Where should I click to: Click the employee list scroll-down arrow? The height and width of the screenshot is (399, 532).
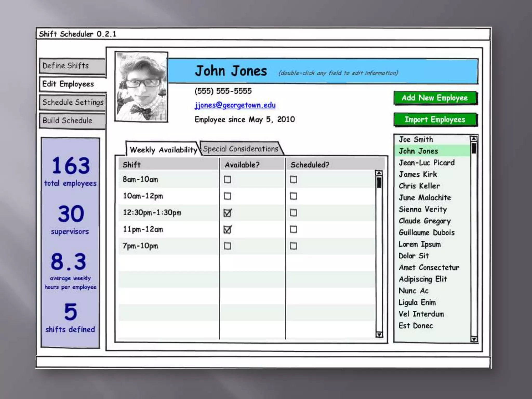tap(474, 339)
